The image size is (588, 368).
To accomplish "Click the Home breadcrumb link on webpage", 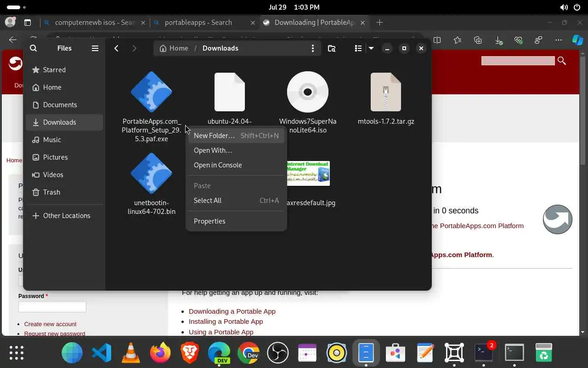I will point(14,160).
